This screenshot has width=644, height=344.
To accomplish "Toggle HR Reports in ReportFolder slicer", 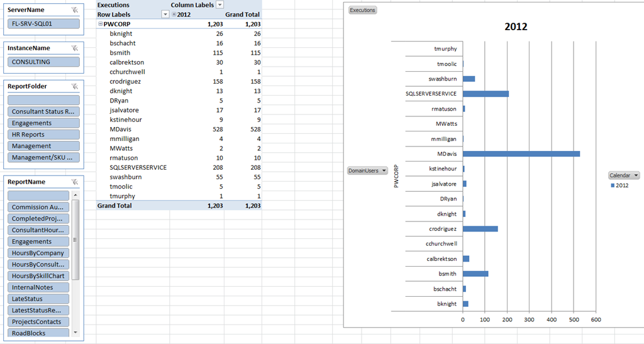I will [x=44, y=135].
